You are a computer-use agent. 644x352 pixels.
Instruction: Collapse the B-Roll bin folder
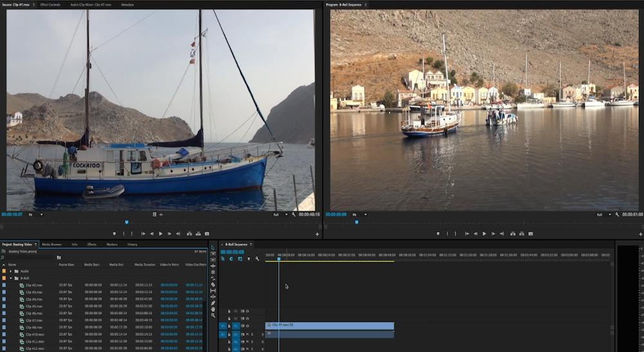pyautogui.click(x=10, y=278)
